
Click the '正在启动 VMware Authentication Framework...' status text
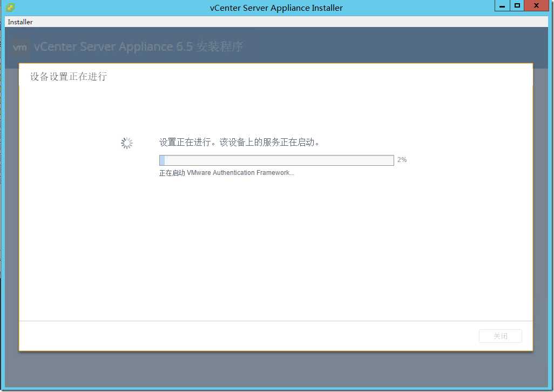pos(226,173)
